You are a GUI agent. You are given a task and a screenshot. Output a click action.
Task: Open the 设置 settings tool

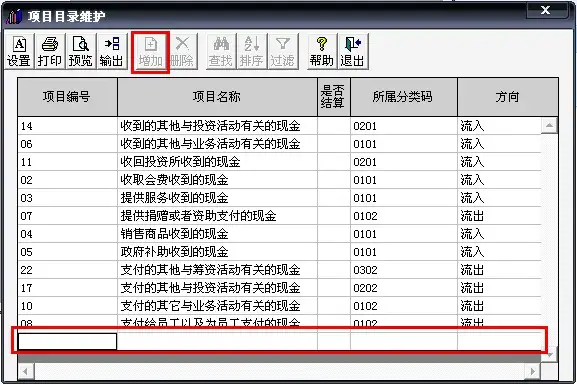point(19,51)
